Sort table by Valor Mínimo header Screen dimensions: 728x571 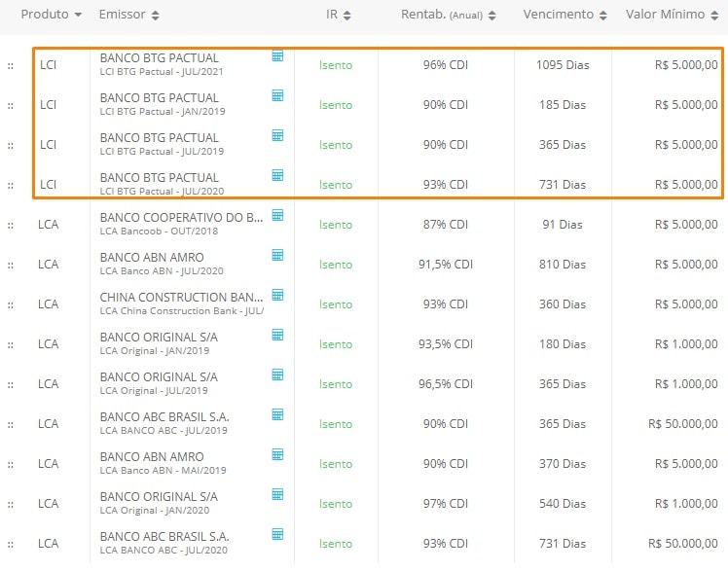(673, 15)
